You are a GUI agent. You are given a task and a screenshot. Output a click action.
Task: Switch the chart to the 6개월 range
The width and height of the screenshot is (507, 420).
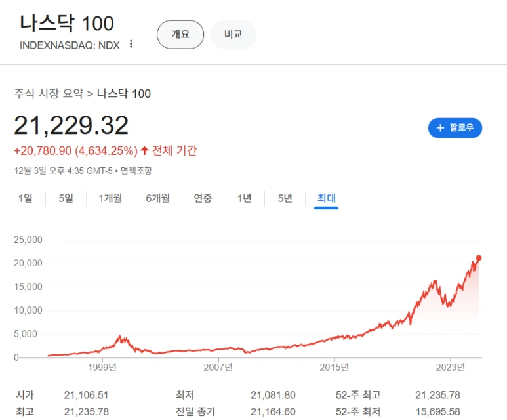click(x=158, y=198)
